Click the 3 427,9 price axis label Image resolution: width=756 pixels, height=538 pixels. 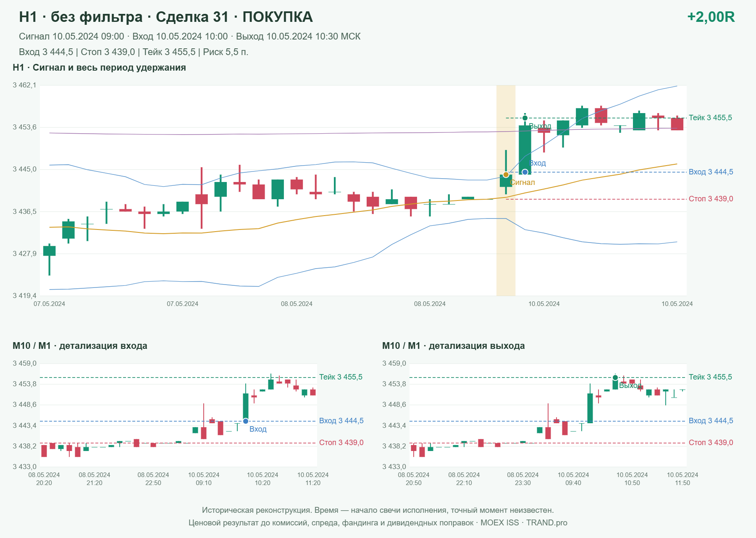click(24, 253)
